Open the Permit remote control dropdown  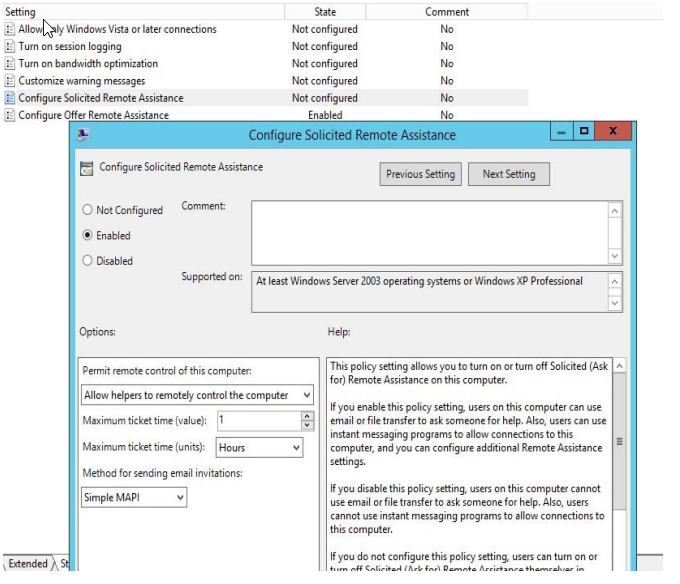[x=306, y=395]
